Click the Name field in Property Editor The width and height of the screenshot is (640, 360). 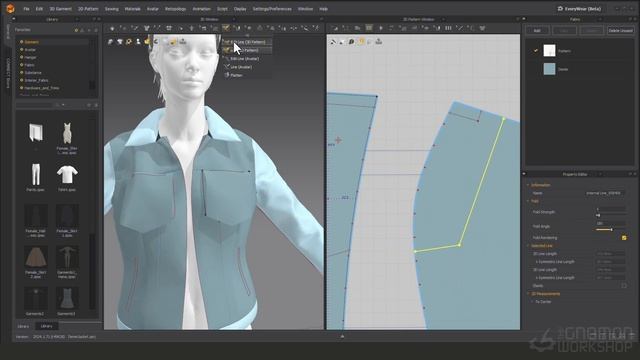point(605,193)
